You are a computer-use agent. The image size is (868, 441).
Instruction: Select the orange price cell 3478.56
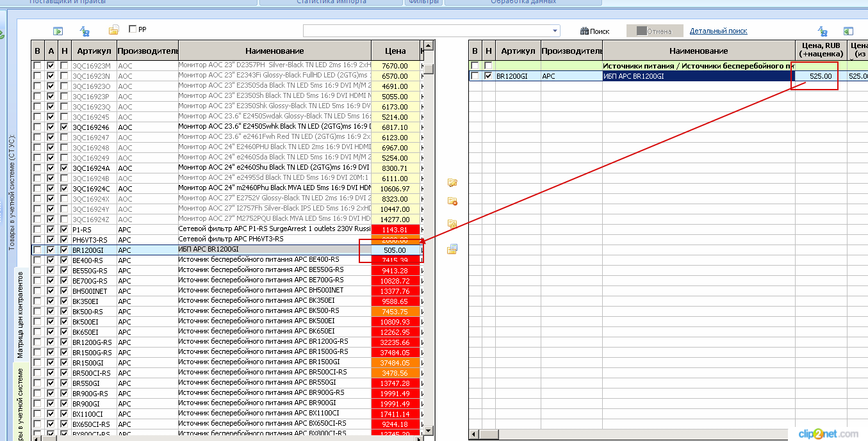pyautogui.click(x=395, y=373)
